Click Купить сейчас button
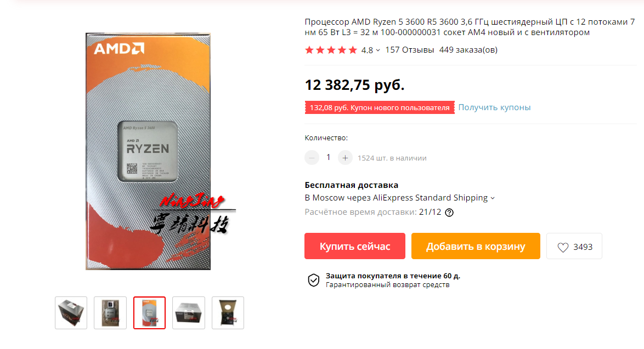 355,246
